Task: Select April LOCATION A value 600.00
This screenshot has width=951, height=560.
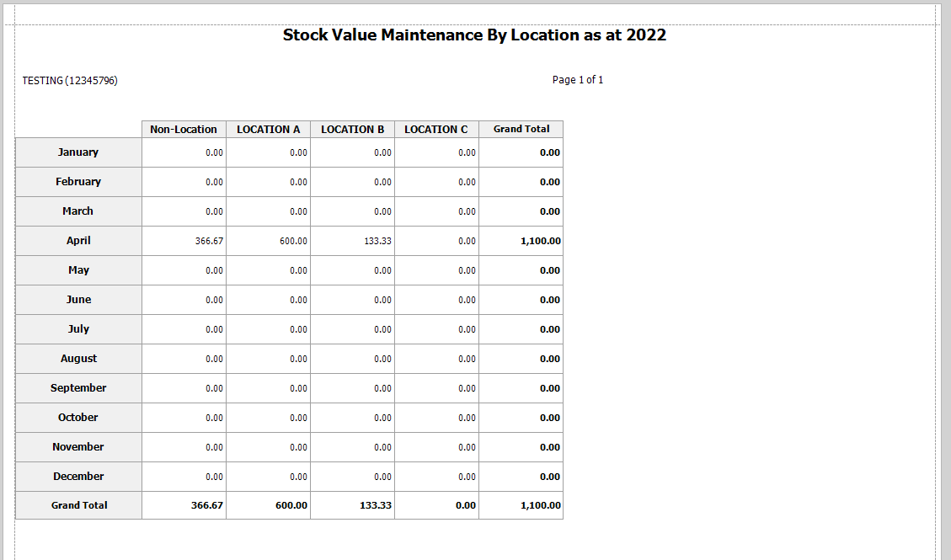Action: 268,241
